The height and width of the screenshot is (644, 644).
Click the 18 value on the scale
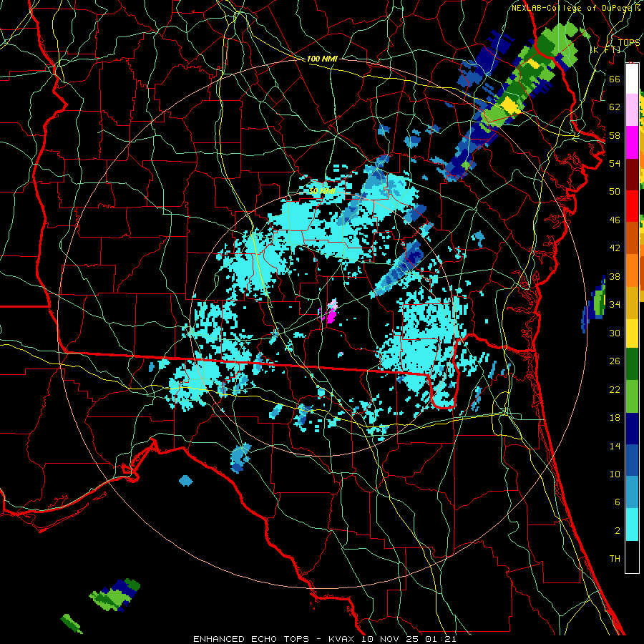click(x=615, y=418)
